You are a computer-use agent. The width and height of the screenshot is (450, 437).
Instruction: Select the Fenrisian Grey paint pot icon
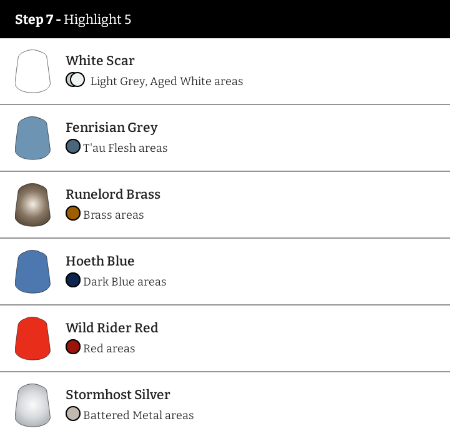coord(33,138)
